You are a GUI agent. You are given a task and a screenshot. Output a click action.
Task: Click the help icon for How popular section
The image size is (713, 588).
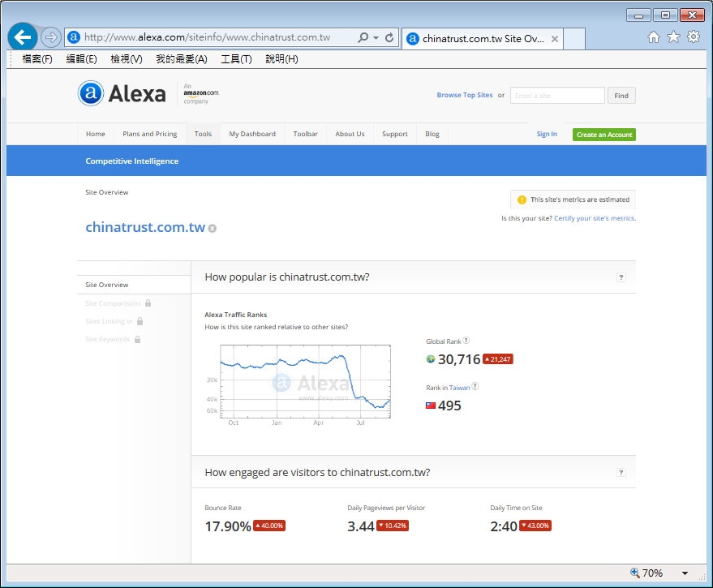point(621,277)
